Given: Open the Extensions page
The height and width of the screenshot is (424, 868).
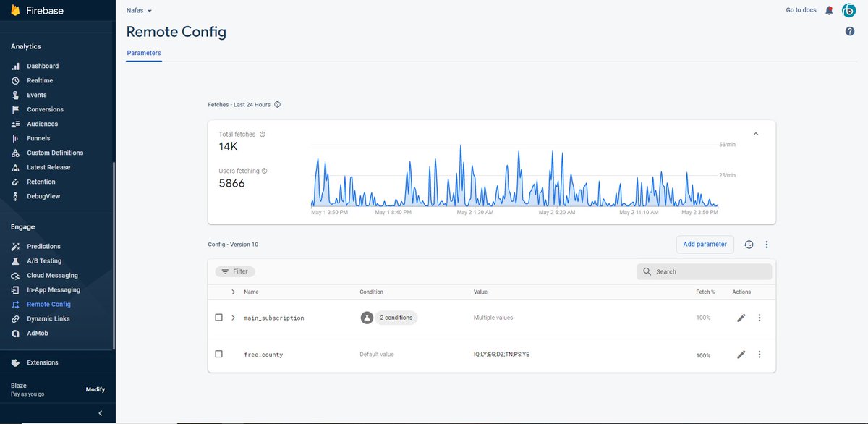Looking at the screenshot, I should 42,362.
